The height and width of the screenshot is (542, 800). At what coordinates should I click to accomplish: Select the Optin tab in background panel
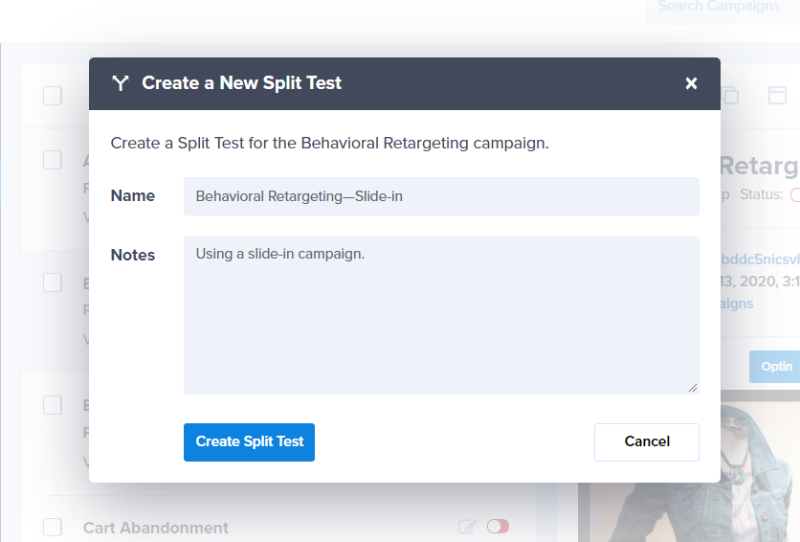click(776, 366)
